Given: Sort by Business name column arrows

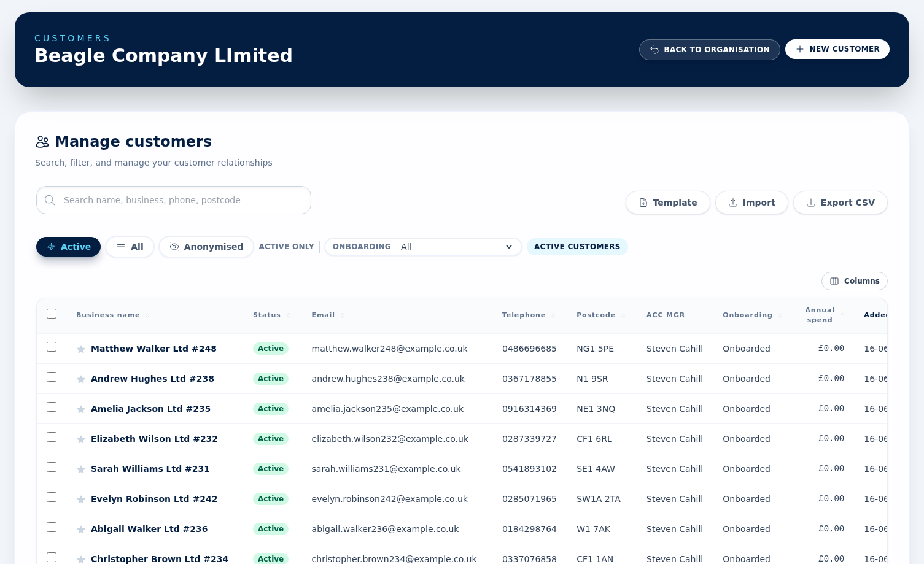Looking at the screenshot, I should coord(147,315).
